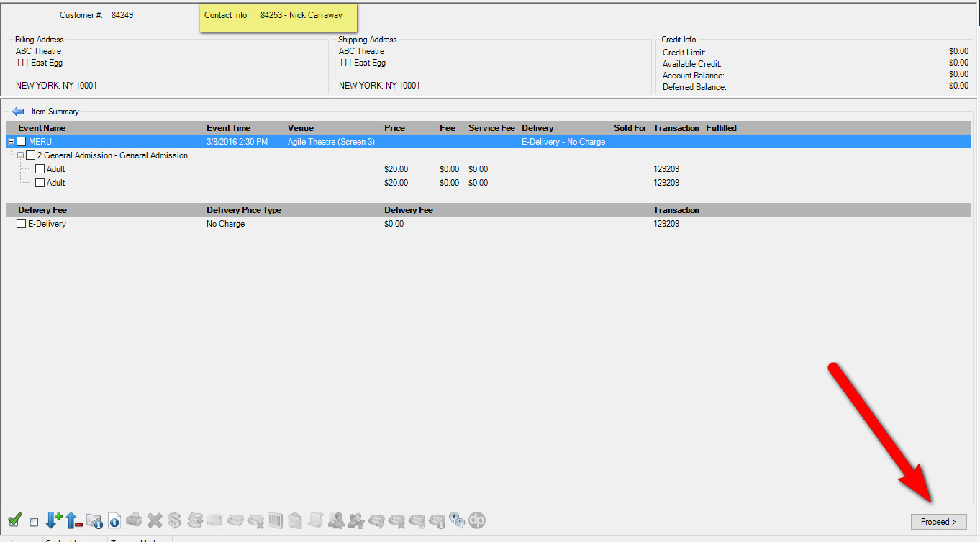
Task: Click the Deferred Balance label
Action: pyautogui.click(x=694, y=87)
